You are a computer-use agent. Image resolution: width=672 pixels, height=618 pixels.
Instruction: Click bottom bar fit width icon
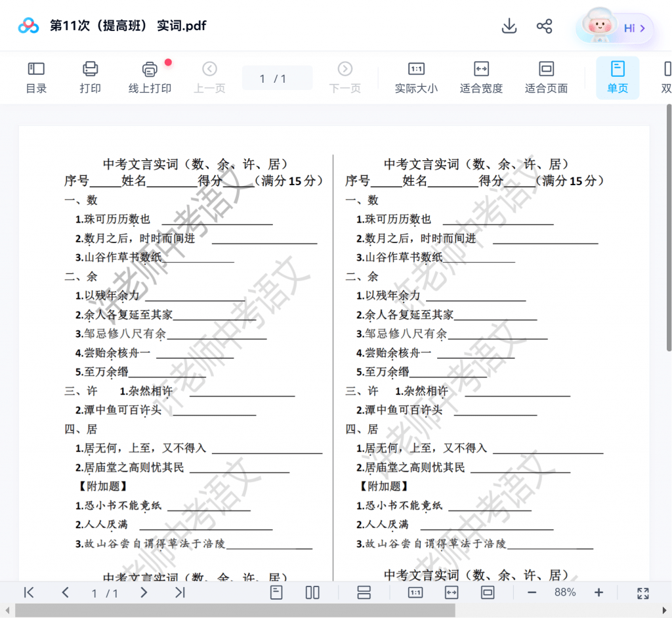pyautogui.click(x=451, y=592)
